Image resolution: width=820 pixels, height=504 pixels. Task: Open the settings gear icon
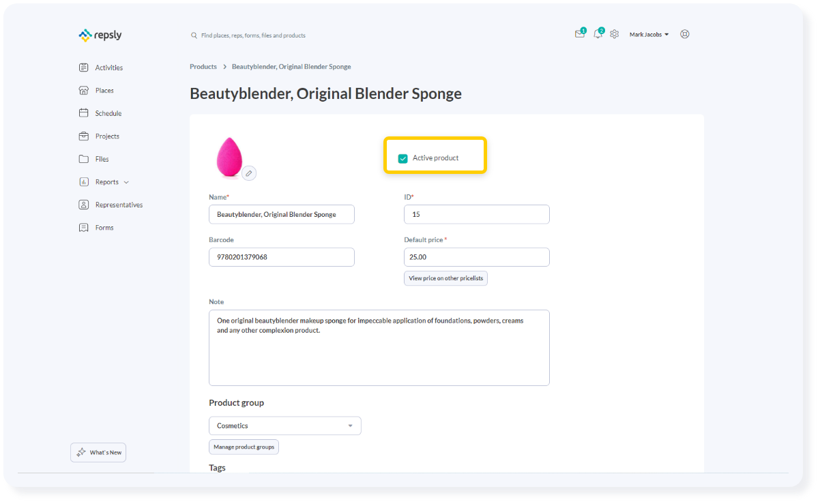[615, 34]
